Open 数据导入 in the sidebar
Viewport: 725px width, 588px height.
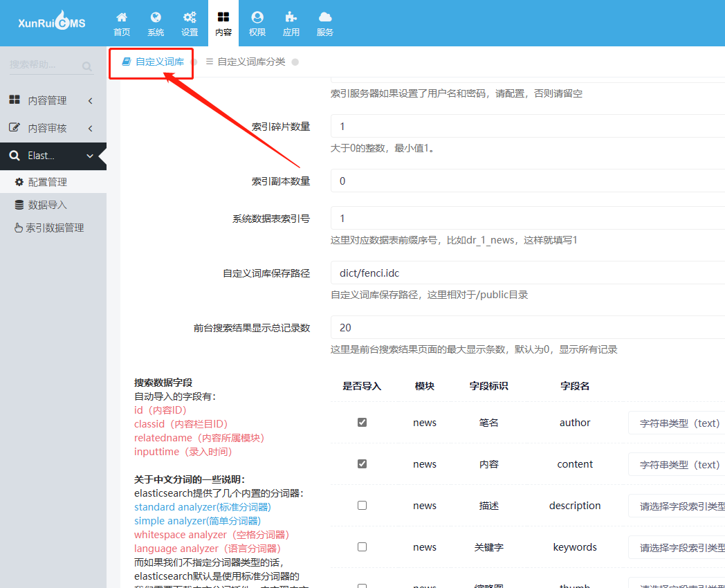click(53, 205)
